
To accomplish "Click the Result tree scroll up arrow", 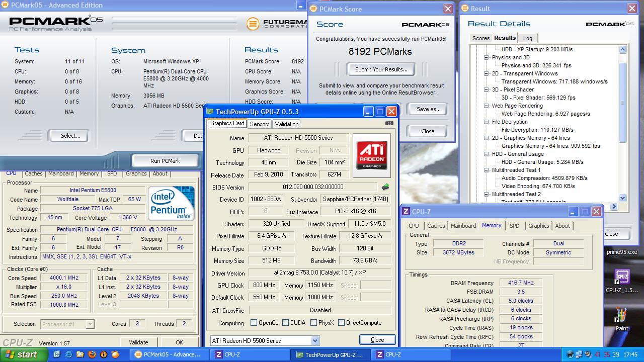I will coord(622,49).
